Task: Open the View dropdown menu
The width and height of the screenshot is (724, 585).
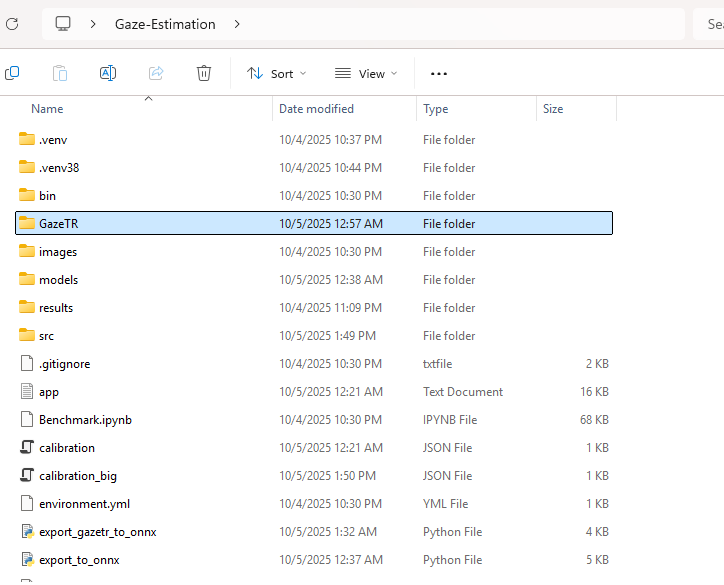Action: [366, 73]
